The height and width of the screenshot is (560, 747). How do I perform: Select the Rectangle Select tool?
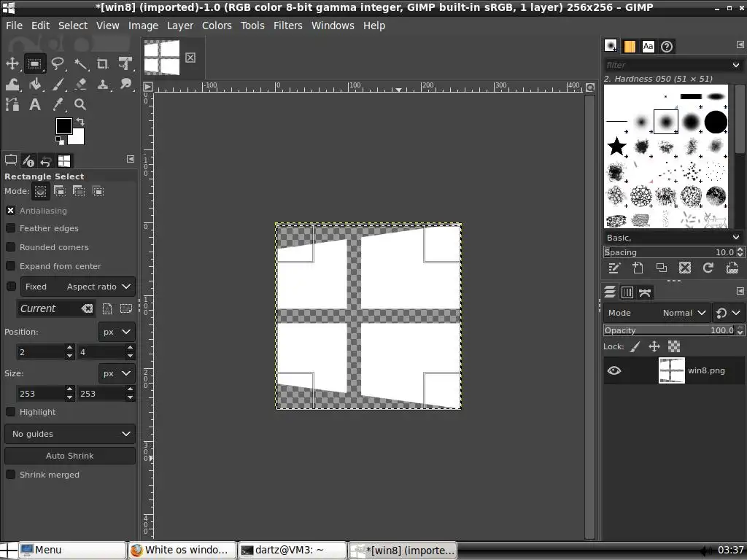[x=35, y=63]
